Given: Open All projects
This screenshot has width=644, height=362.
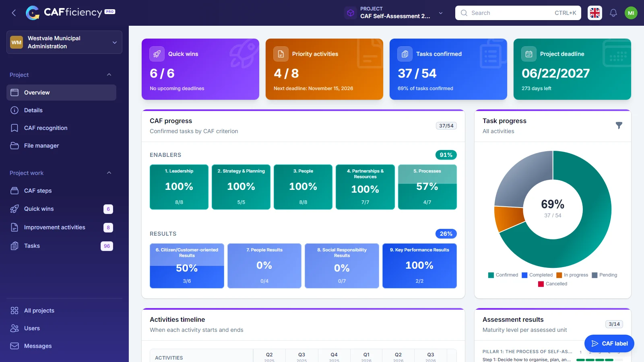Looking at the screenshot, I should tap(61, 311).
